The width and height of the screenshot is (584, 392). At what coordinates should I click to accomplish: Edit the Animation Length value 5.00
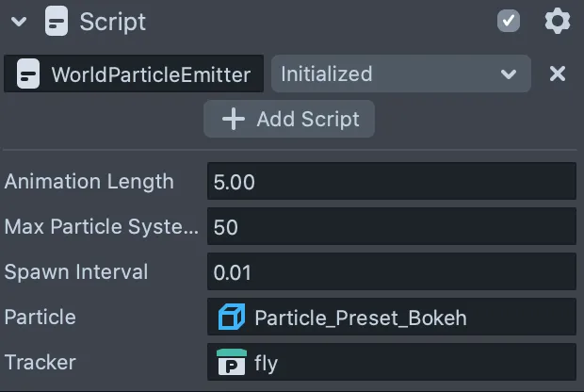392,181
